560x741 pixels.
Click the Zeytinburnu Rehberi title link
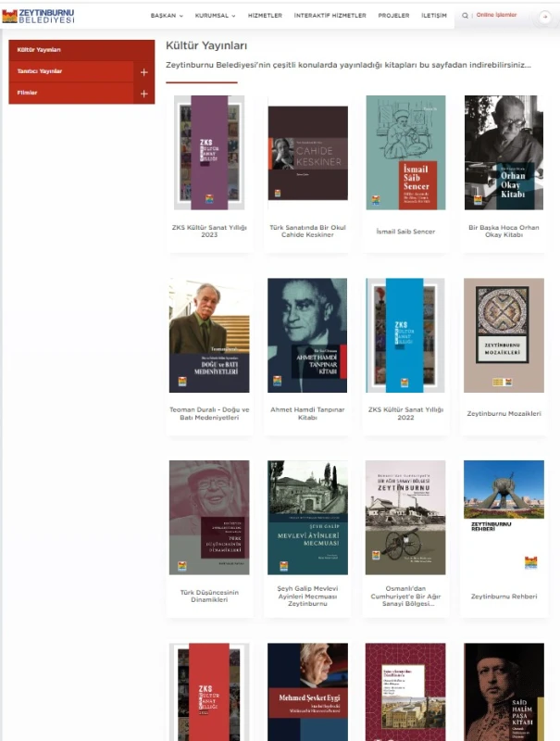point(504,597)
